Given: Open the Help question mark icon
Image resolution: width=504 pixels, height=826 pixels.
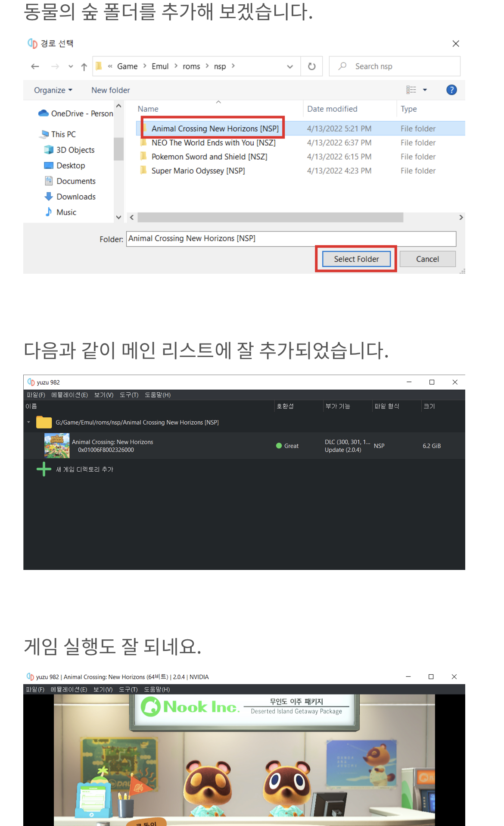Looking at the screenshot, I should (451, 90).
